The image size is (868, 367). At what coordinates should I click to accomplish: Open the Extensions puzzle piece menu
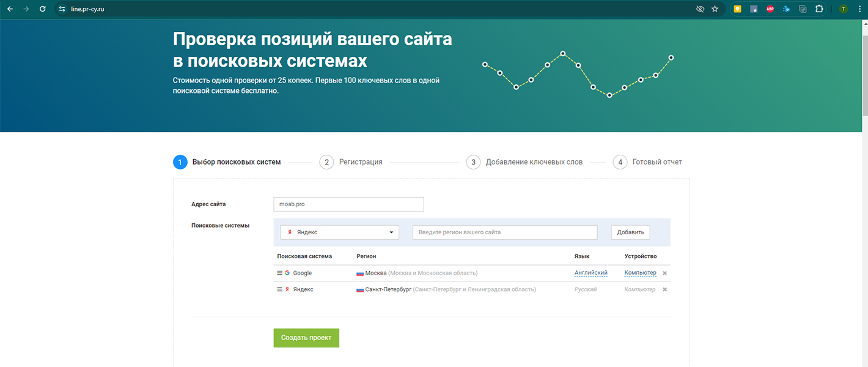(x=819, y=9)
